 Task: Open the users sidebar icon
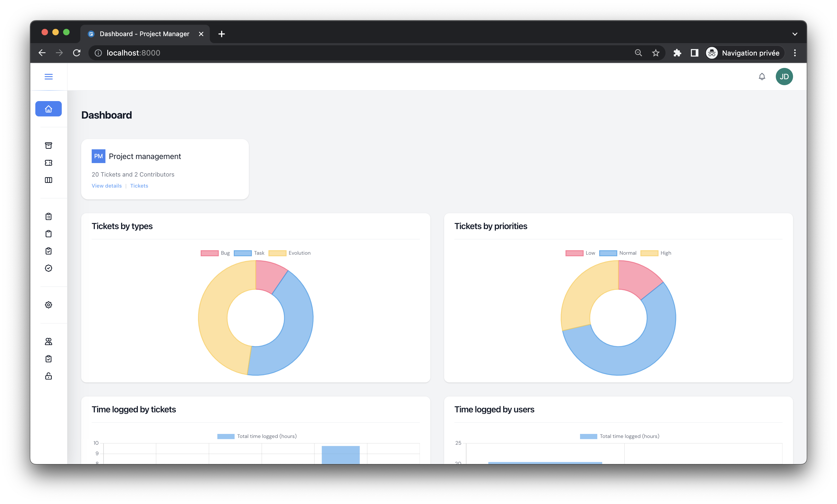coord(49,341)
